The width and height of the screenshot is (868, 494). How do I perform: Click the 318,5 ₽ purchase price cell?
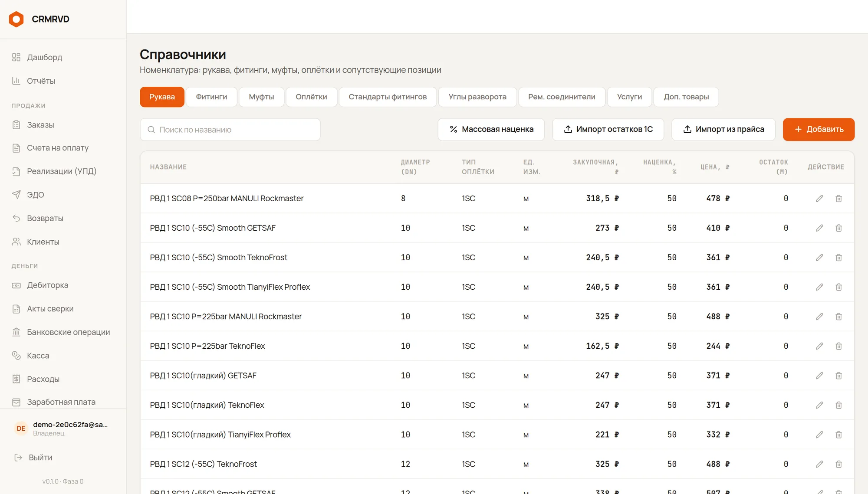[x=602, y=199]
